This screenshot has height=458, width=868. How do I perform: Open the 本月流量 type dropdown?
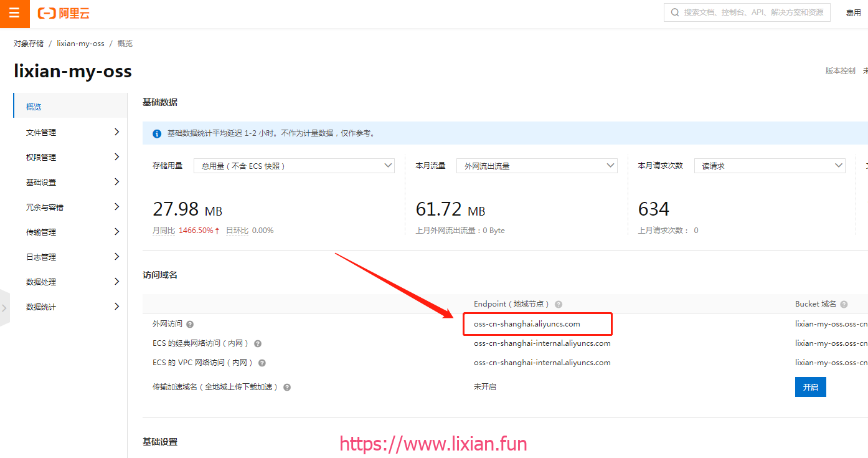click(537, 166)
